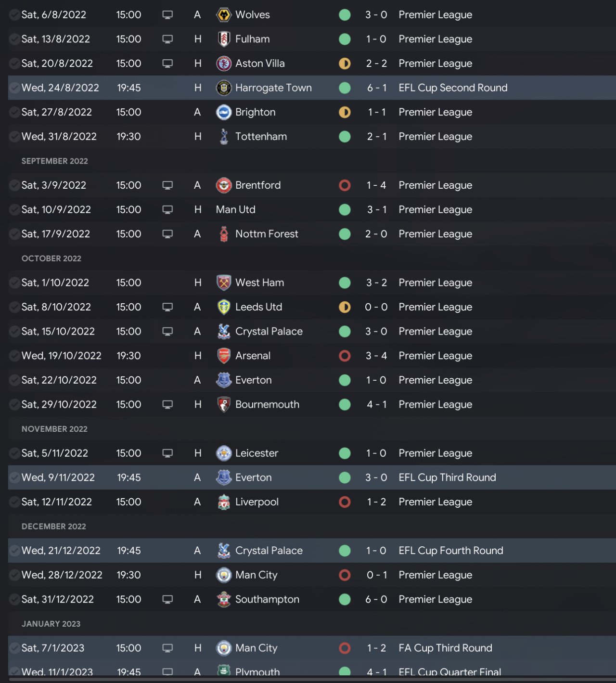616x683 pixels.
Task: Toggle the check circle for Sat, 12/11/2022 fixture
Action: pos(14,502)
